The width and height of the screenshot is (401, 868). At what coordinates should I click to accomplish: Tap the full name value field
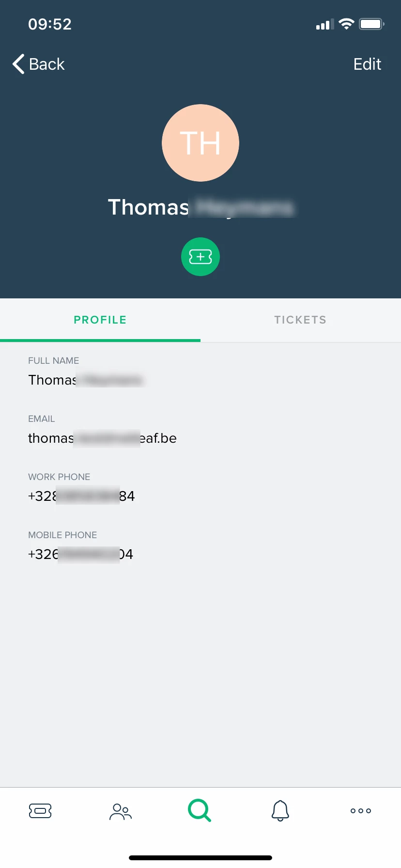(x=86, y=380)
